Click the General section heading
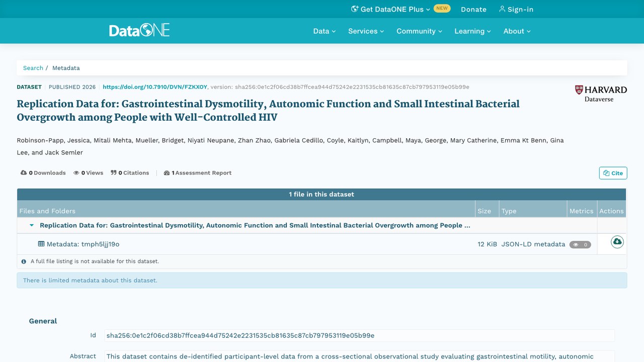 [x=43, y=321]
